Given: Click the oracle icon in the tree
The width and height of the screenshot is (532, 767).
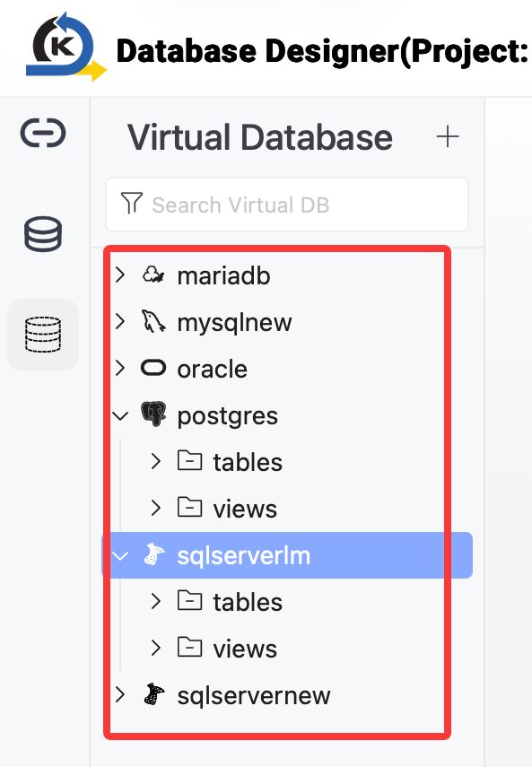Looking at the screenshot, I should point(153,368).
